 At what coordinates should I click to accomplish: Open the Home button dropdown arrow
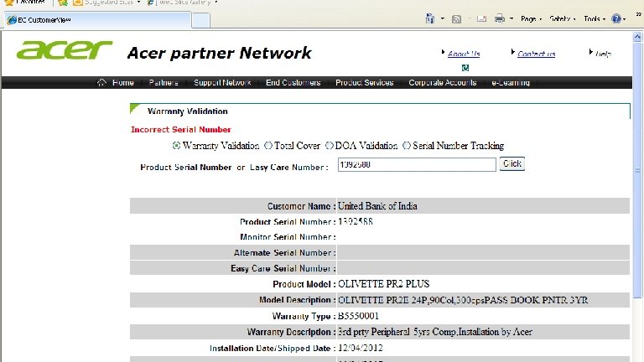click(x=443, y=19)
